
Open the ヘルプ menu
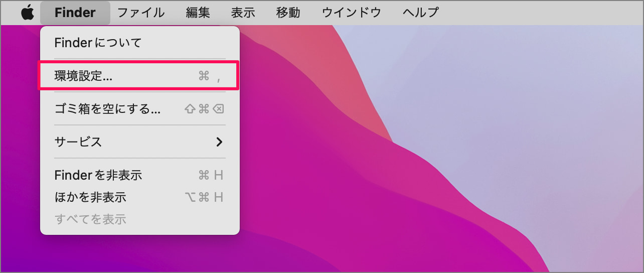coord(421,13)
